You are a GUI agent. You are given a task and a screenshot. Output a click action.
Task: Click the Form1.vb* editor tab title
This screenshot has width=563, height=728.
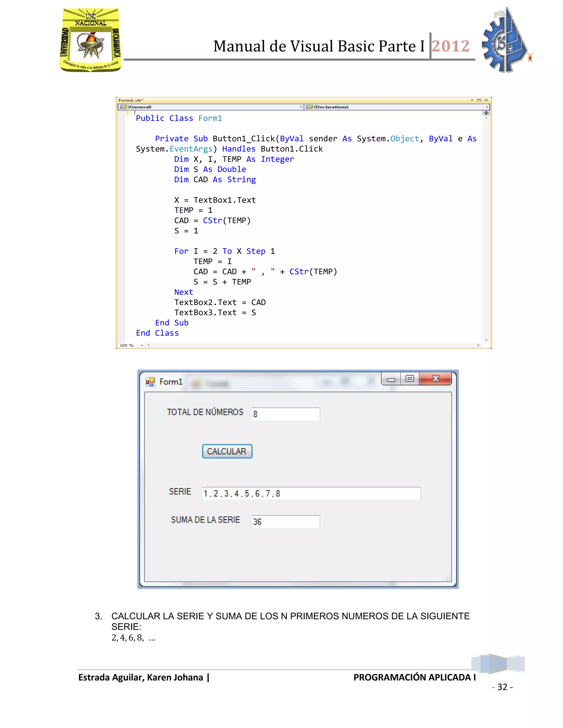tap(131, 100)
